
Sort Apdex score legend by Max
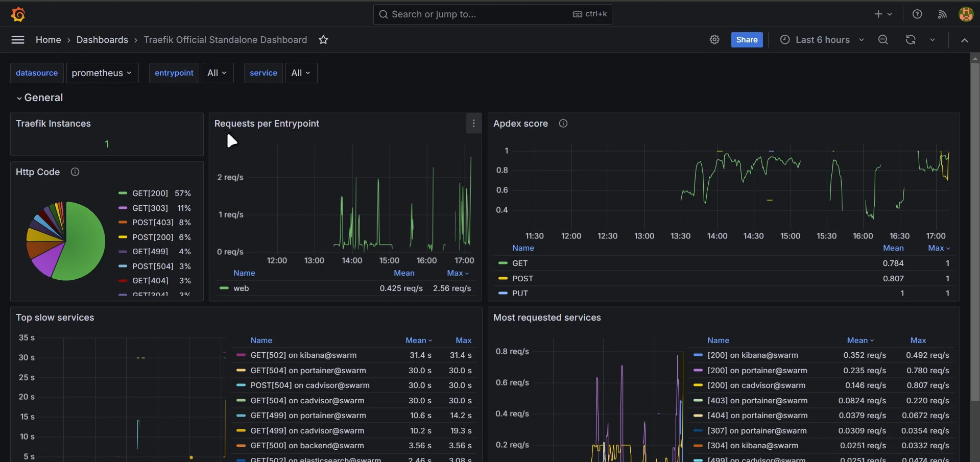(x=939, y=248)
